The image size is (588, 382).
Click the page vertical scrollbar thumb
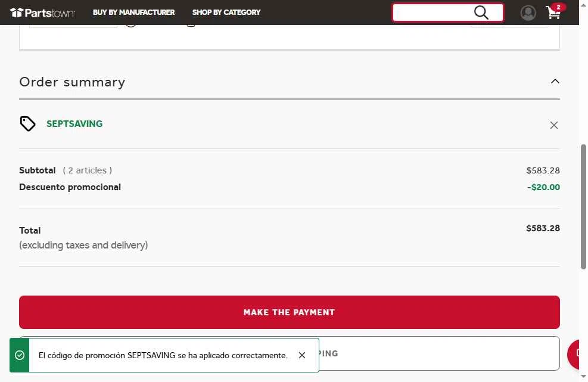[x=583, y=206]
